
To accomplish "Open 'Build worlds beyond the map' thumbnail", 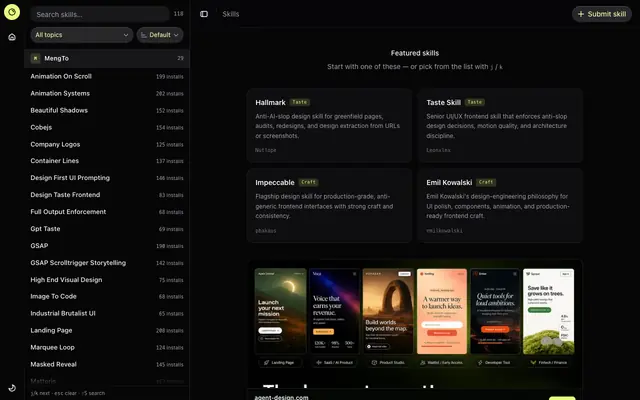I will (x=388, y=311).
